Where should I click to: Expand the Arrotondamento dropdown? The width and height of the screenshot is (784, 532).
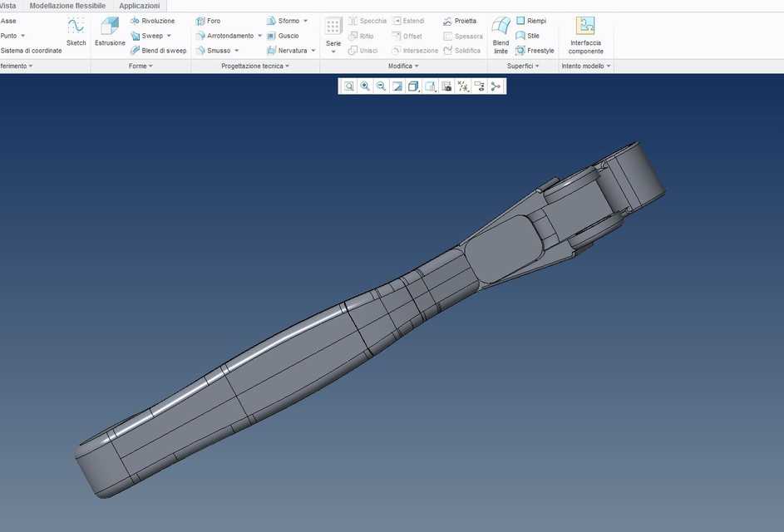point(259,35)
